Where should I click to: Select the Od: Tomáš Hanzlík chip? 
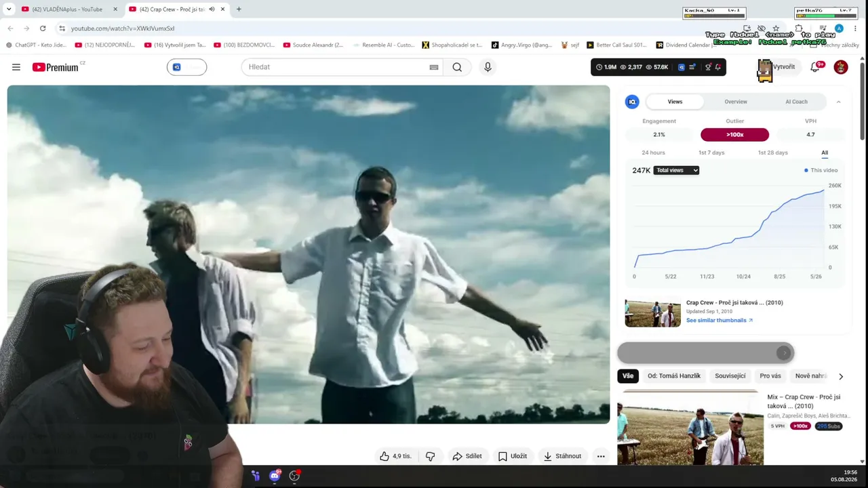coord(674,376)
